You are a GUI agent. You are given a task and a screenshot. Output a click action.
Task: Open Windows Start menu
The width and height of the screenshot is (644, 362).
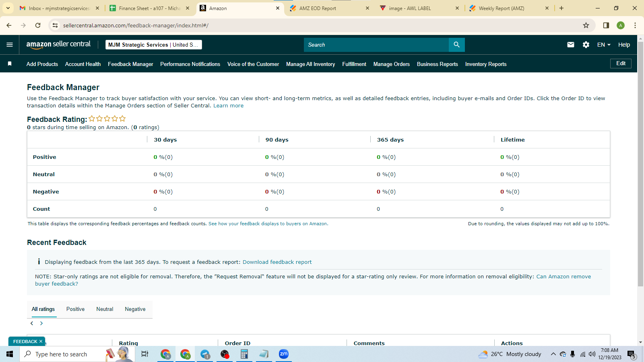point(10,354)
